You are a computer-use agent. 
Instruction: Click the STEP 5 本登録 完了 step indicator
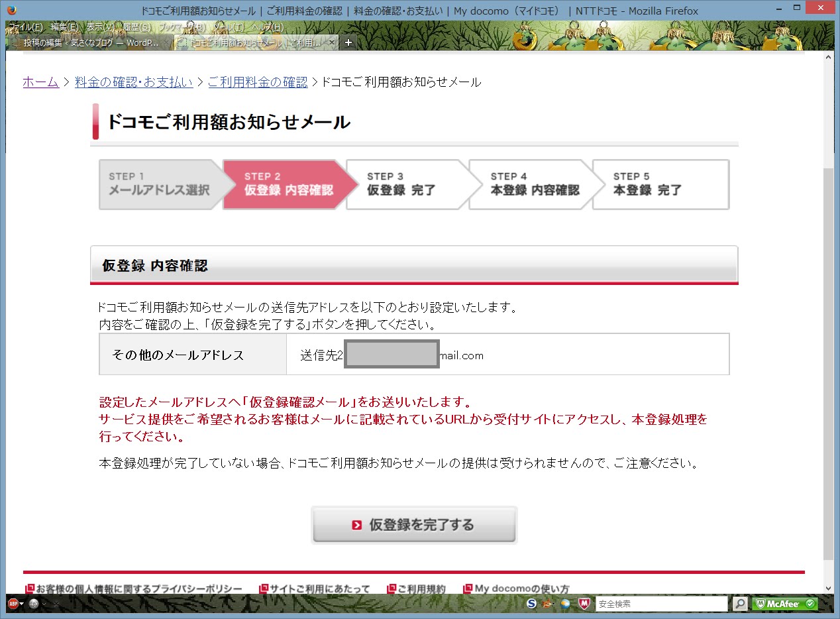[660, 184]
